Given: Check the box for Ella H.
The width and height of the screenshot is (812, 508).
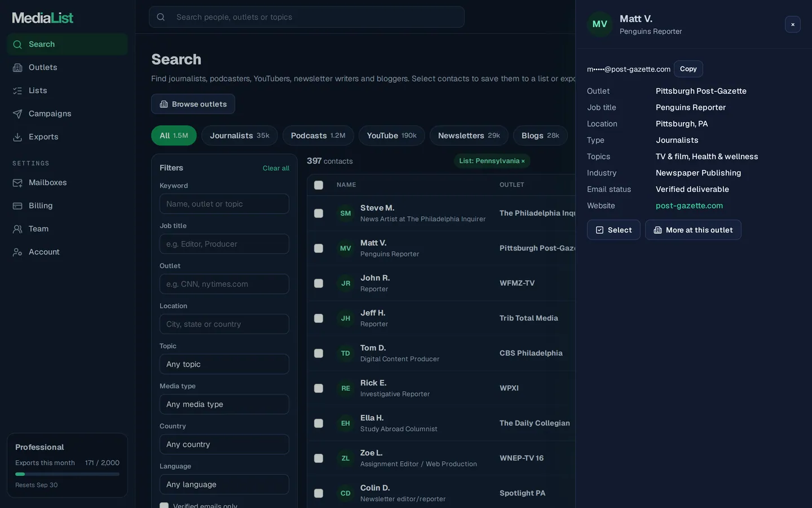Looking at the screenshot, I should click(319, 423).
